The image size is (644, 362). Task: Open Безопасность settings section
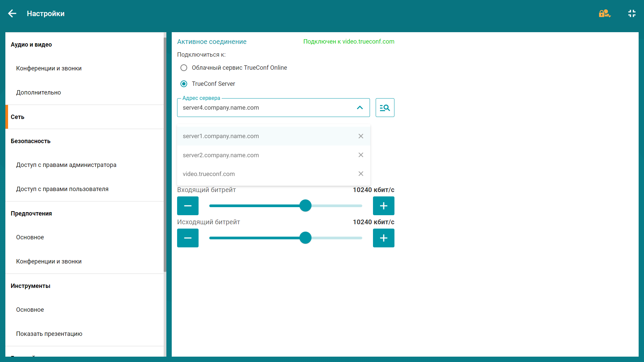click(x=85, y=141)
